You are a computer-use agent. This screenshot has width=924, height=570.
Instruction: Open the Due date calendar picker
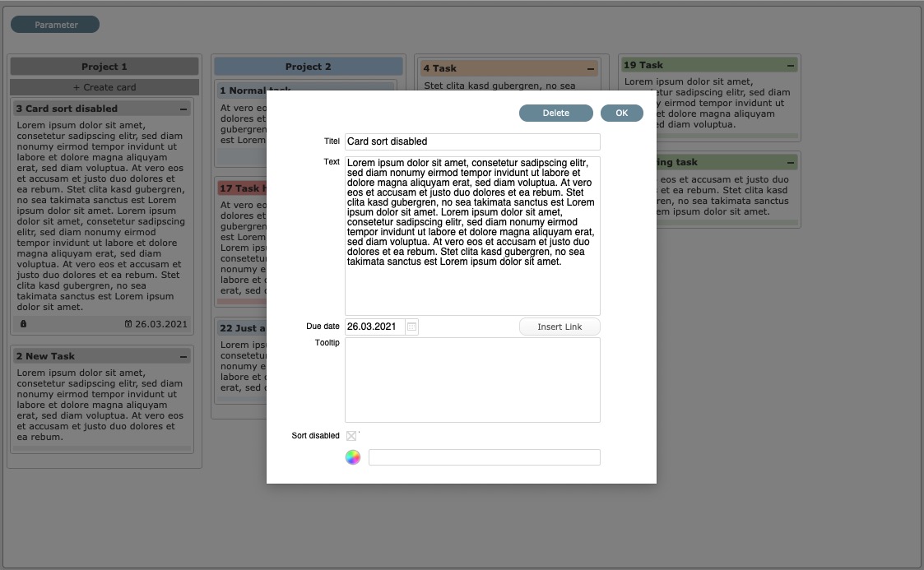(412, 327)
